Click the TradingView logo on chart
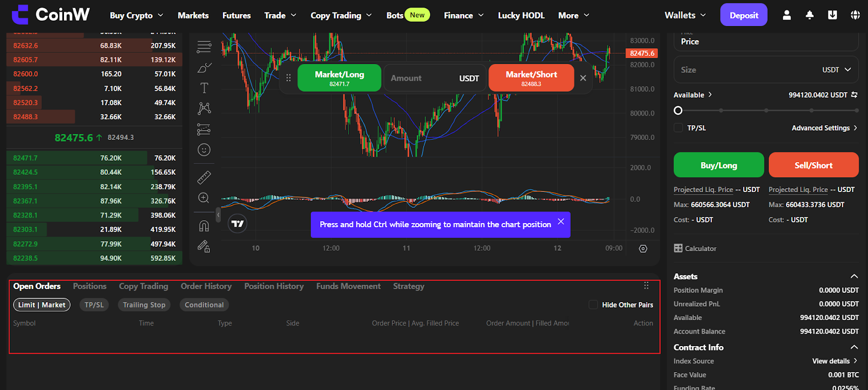The height and width of the screenshot is (390, 868). point(238,223)
